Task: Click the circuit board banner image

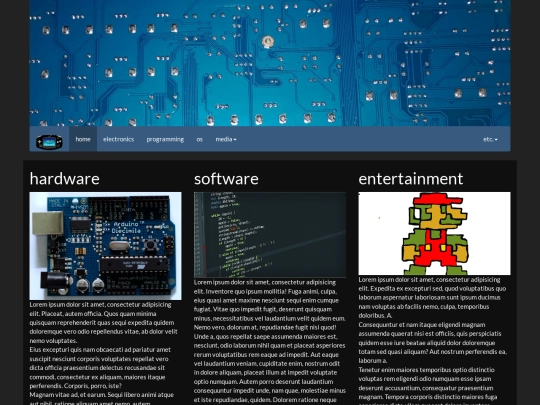Action: point(270,63)
